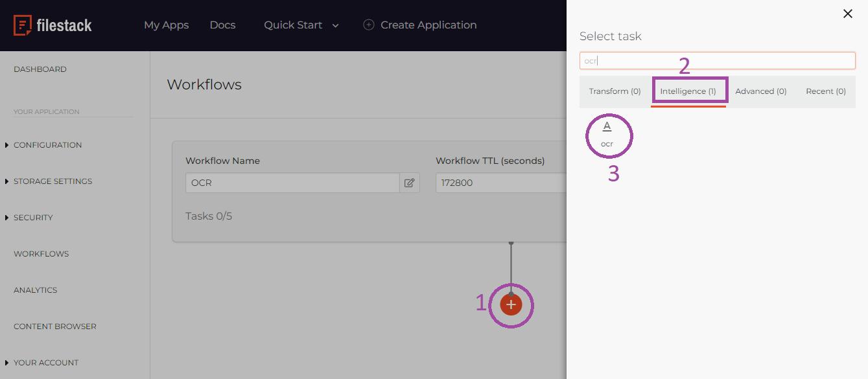Go to Analytics in the sidebar

point(36,290)
